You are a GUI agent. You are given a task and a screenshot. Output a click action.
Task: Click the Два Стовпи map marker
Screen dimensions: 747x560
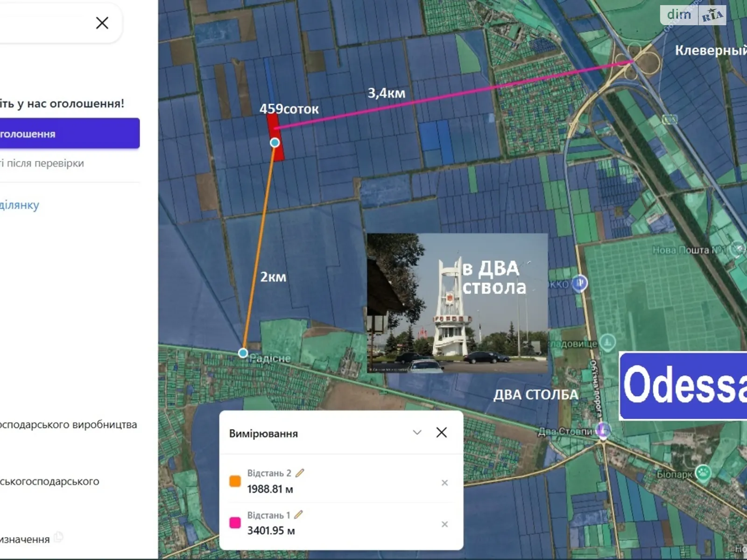coord(603,429)
